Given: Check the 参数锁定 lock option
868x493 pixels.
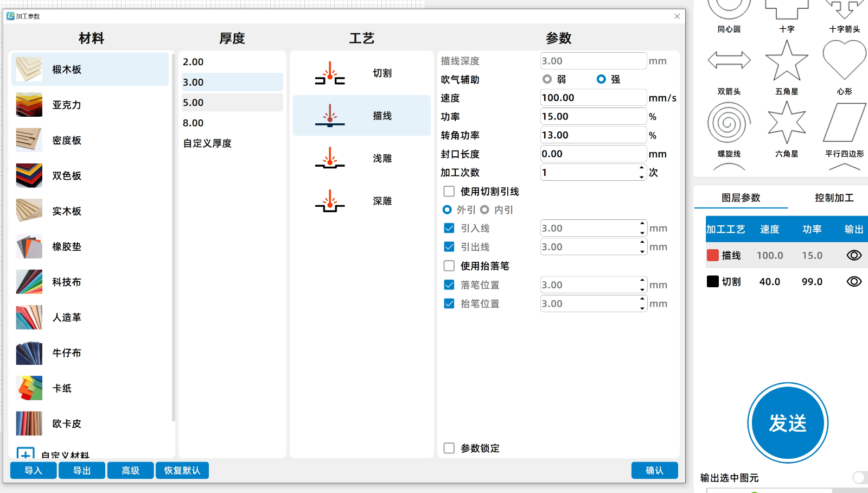Looking at the screenshot, I should pyautogui.click(x=449, y=448).
